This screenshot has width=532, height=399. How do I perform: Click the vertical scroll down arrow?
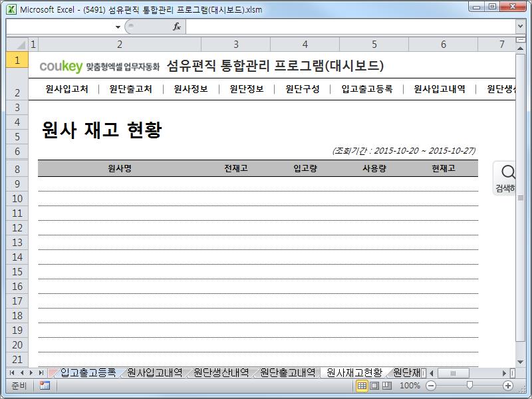coord(520,362)
